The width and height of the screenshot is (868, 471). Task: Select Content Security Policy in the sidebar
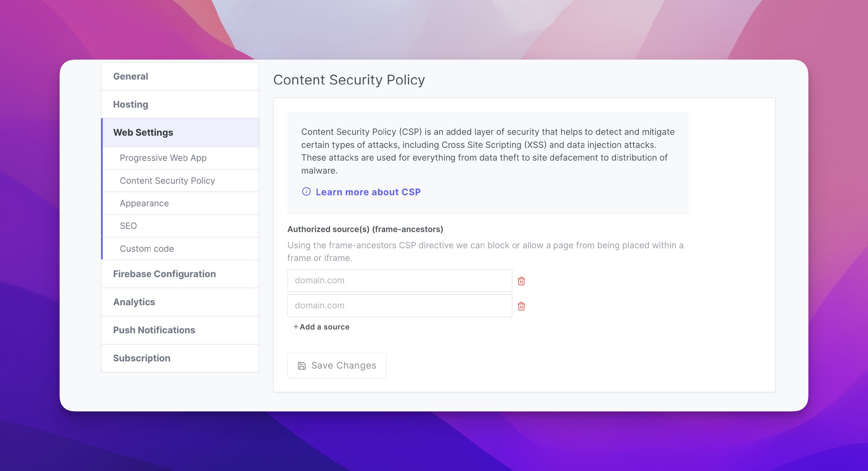pyautogui.click(x=168, y=181)
